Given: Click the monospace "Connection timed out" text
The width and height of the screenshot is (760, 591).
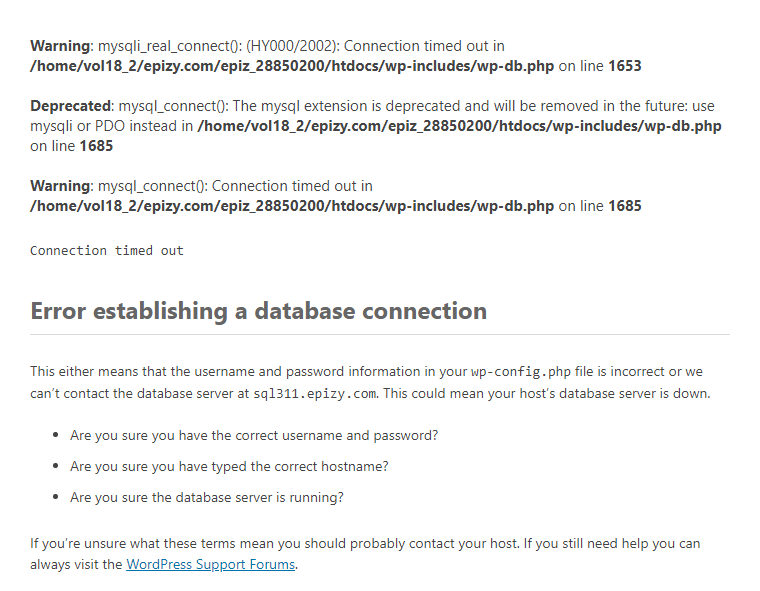Looking at the screenshot, I should 107,251.
